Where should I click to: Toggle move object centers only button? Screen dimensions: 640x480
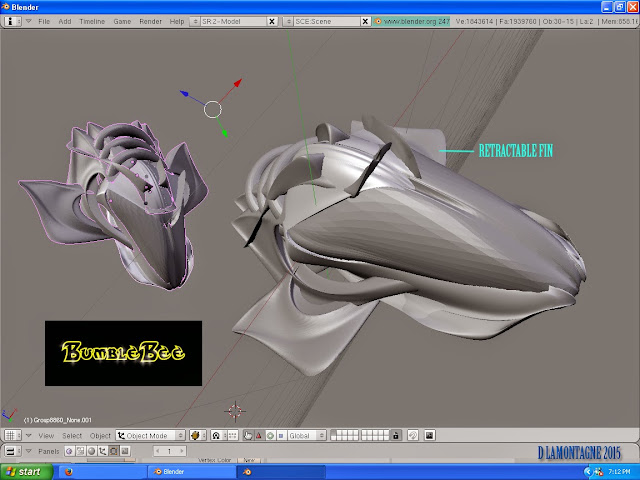click(233, 436)
